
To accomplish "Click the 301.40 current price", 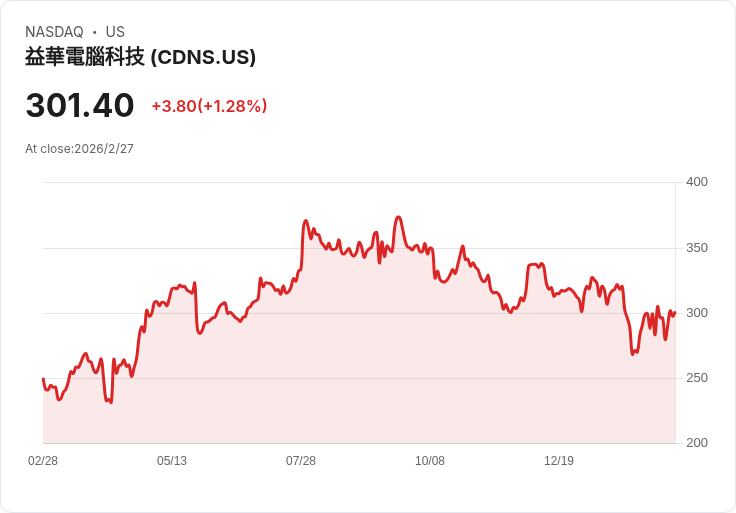I will 80,105.
